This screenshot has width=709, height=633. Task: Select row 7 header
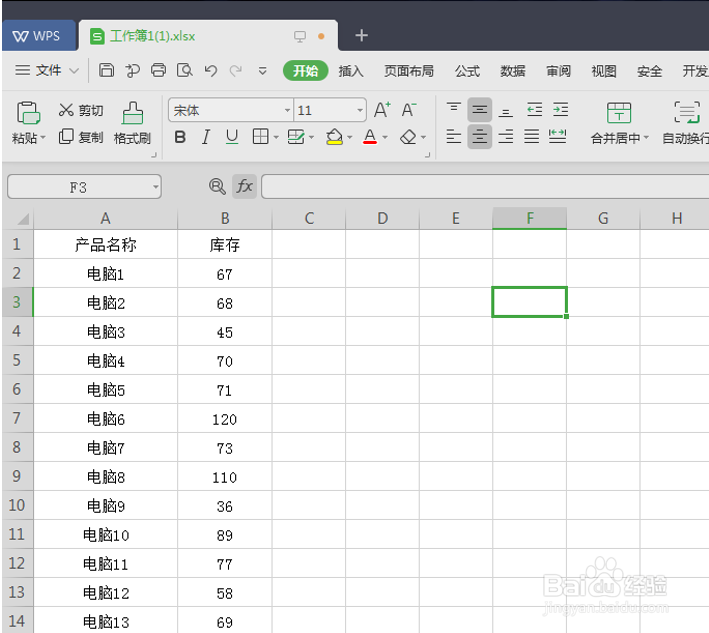17,418
